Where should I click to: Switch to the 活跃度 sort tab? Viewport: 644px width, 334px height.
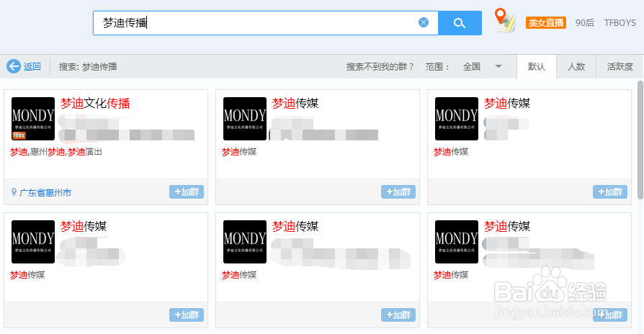pos(620,66)
